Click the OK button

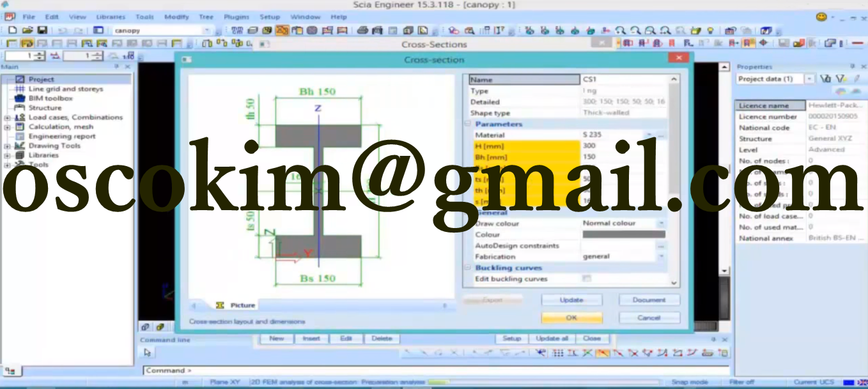pos(571,317)
